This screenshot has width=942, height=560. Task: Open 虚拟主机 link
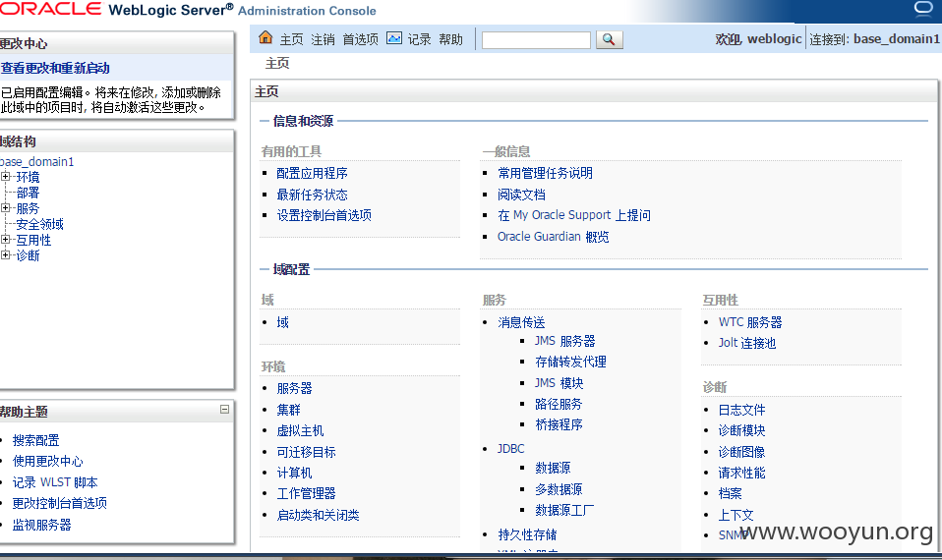coord(300,431)
